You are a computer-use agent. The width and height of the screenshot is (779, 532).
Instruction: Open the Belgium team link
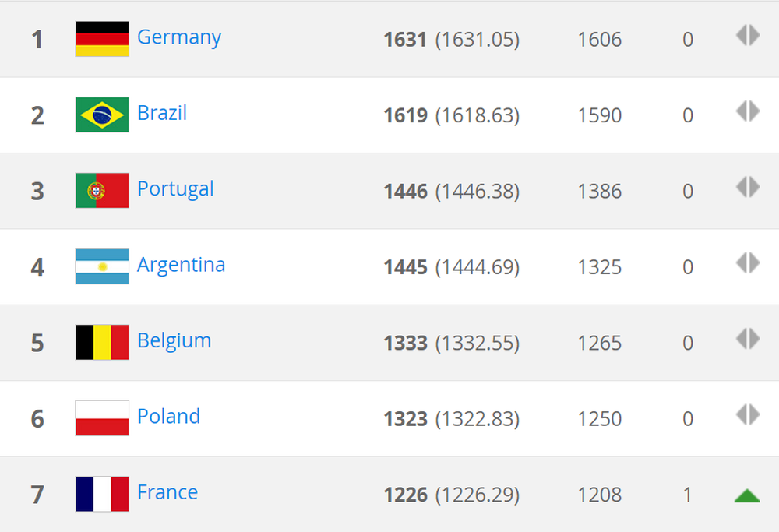pyautogui.click(x=174, y=340)
